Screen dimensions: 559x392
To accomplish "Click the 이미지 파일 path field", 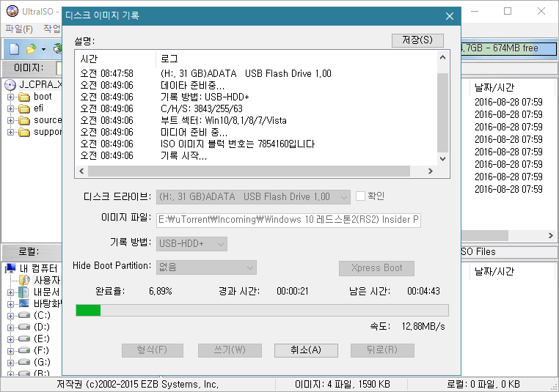I will coord(289,220).
